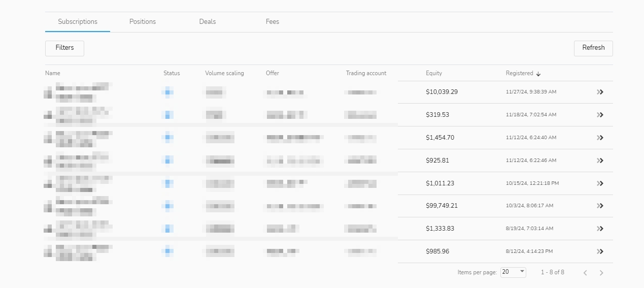
Task: Switch to the Positions tab
Action: tap(143, 22)
